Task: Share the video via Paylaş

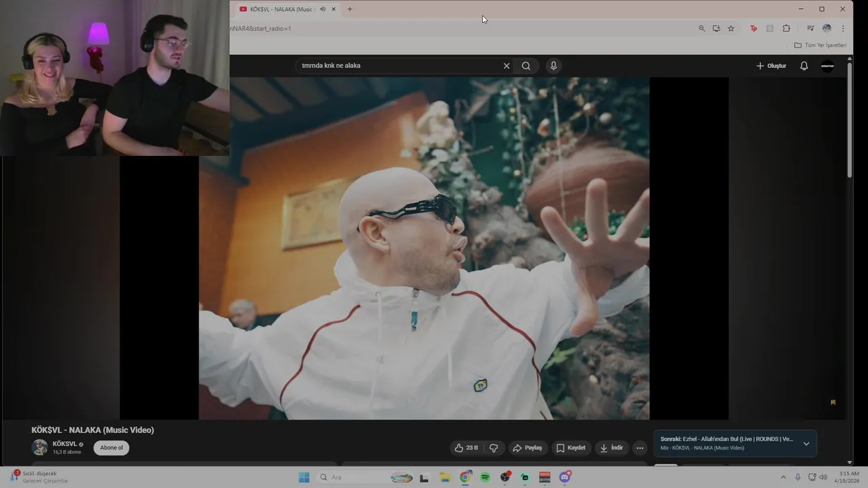Action: (x=527, y=448)
